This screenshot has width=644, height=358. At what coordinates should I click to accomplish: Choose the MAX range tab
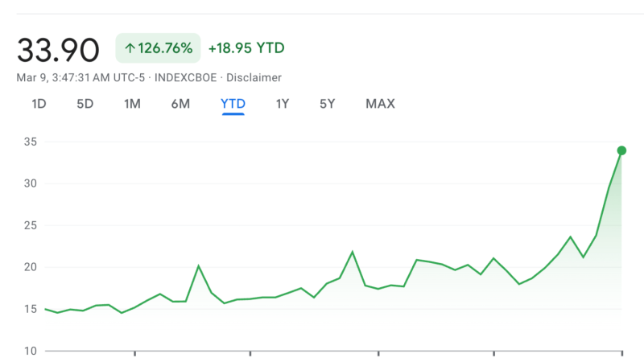point(380,104)
